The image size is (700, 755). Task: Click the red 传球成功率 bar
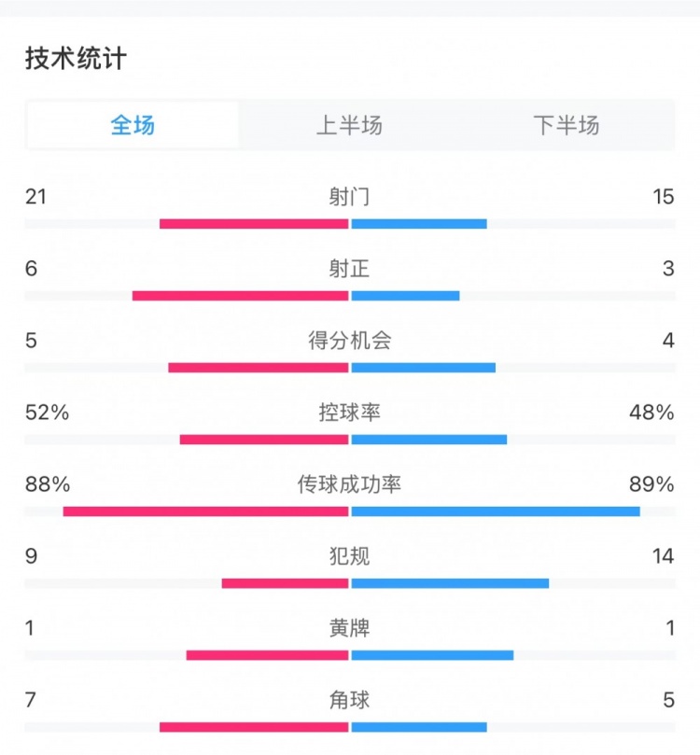205,511
